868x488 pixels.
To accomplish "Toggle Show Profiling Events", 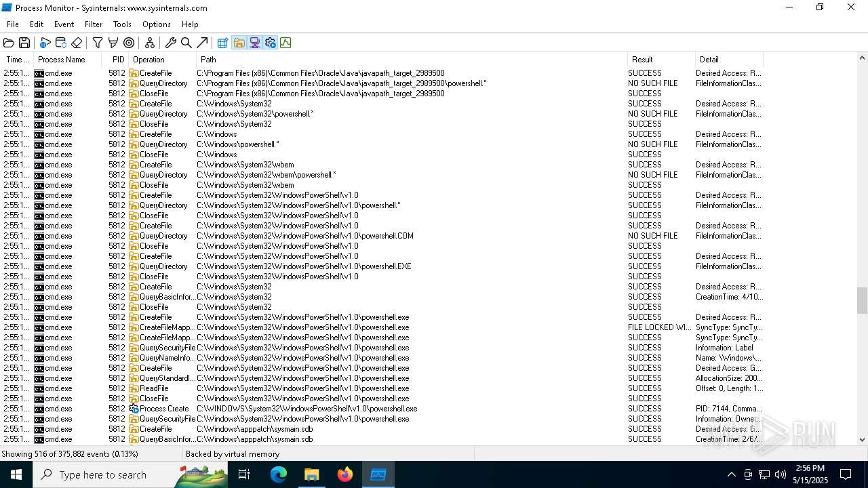I will pyautogui.click(x=285, y=43).
